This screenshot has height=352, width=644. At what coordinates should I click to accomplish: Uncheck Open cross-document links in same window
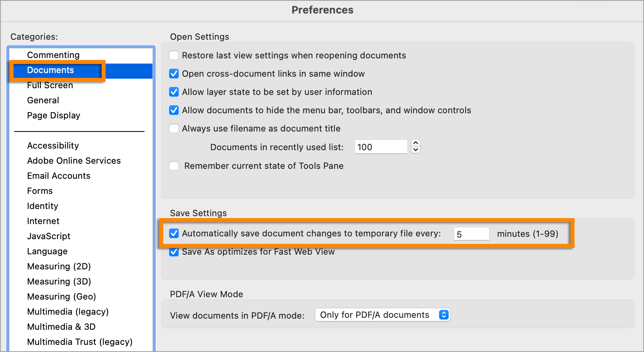tap(174, 73)
